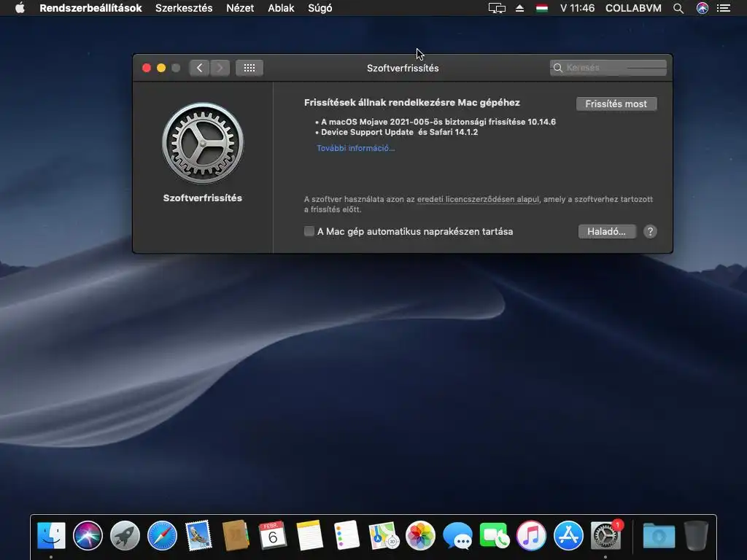
Task: Click Siri icon in menu bar
Action: click(703, 8)
